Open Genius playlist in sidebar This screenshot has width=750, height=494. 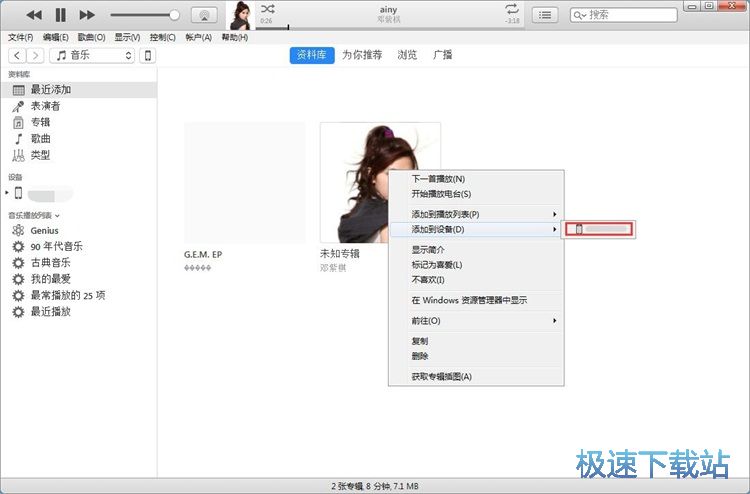[44, 231]
